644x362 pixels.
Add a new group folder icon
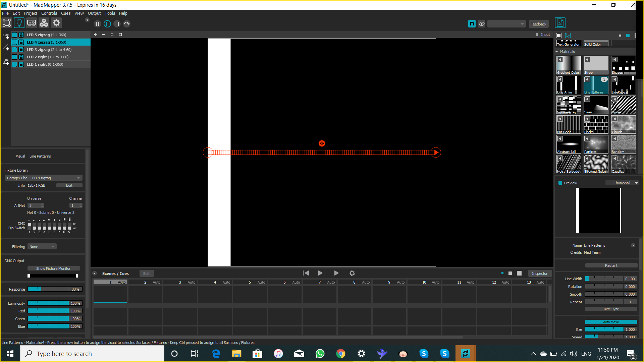(6, 62)
